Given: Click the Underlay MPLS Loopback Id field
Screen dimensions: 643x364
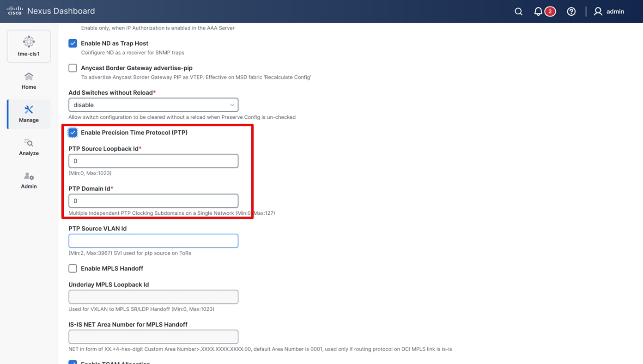Looking at the screenshot, I should [x=153, y=297].
